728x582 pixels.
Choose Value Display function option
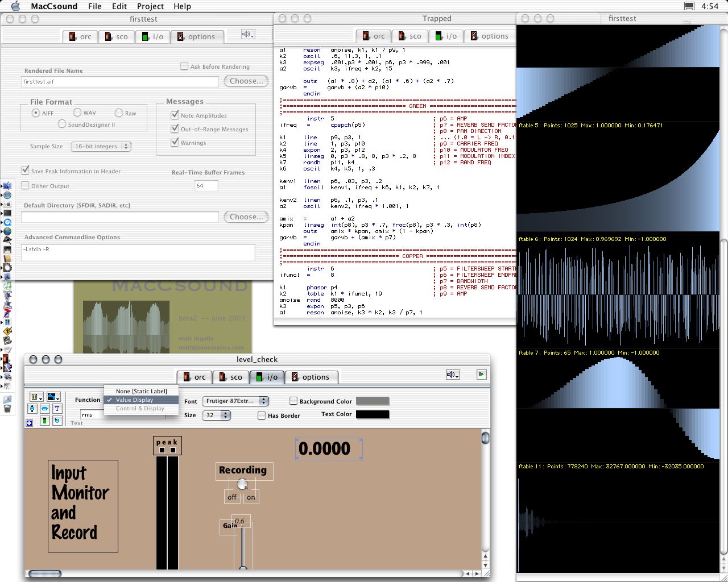[141, 400]
